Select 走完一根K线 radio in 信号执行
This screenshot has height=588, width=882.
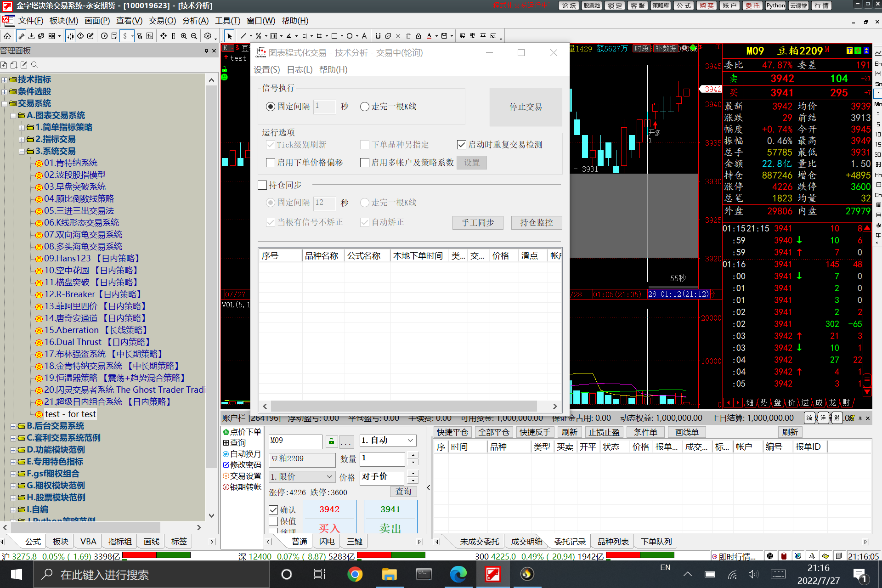coord(365,107)
